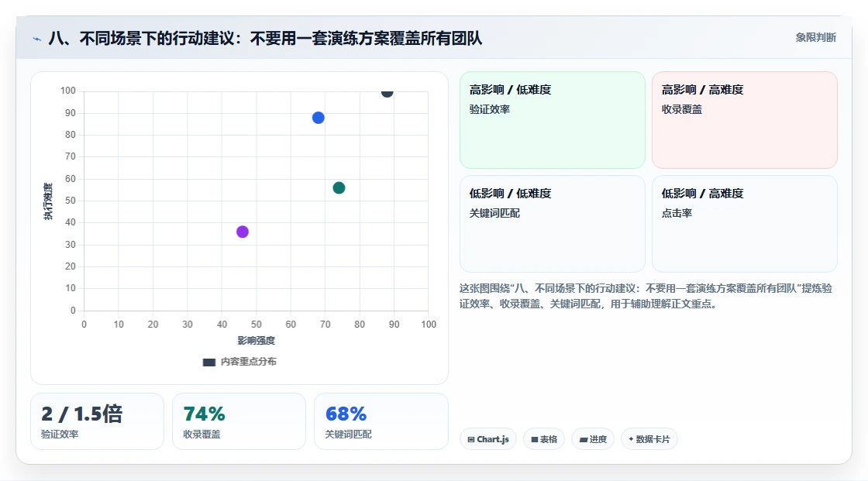Image resolution: width=868 pixels, height=481 pixels.
Task: Click the 进度 tag chip
Action: (x=593, y=439)
